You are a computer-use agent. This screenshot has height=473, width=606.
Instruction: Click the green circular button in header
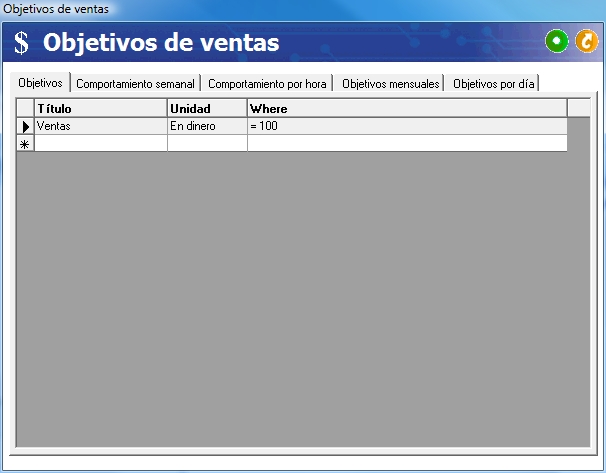point(556,42)
